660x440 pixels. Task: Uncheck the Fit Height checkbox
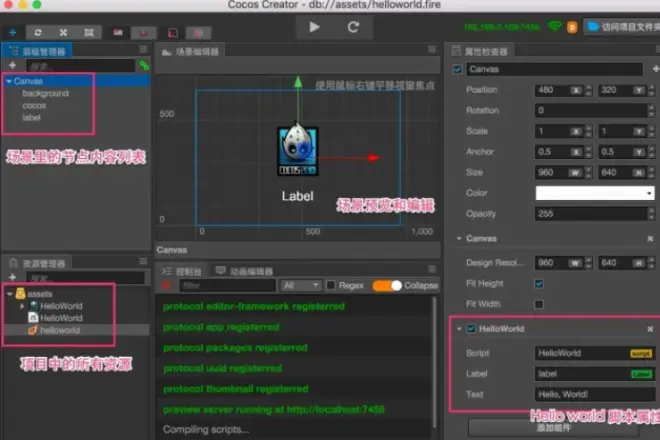pyautogui.click(x=539, y=284)
